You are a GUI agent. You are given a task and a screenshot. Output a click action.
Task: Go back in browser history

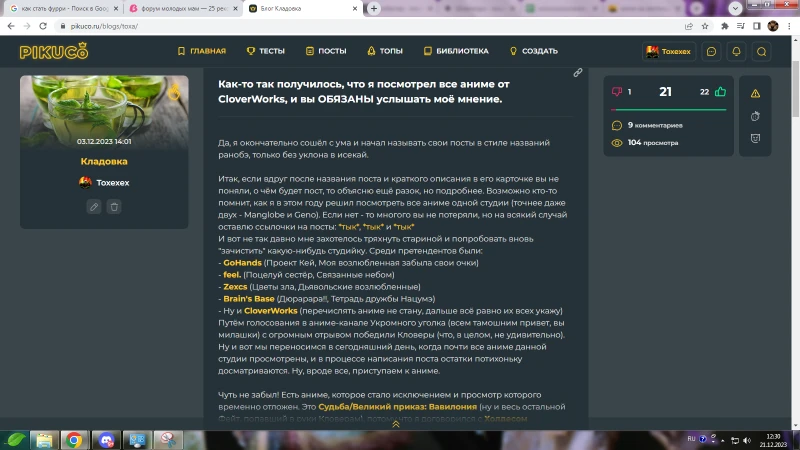tap(11, 26)
